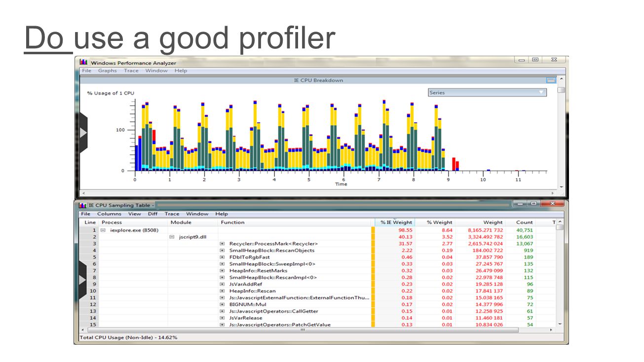
Task: Open the View menu in Sampling Table
Action: [x=135, y=214]
